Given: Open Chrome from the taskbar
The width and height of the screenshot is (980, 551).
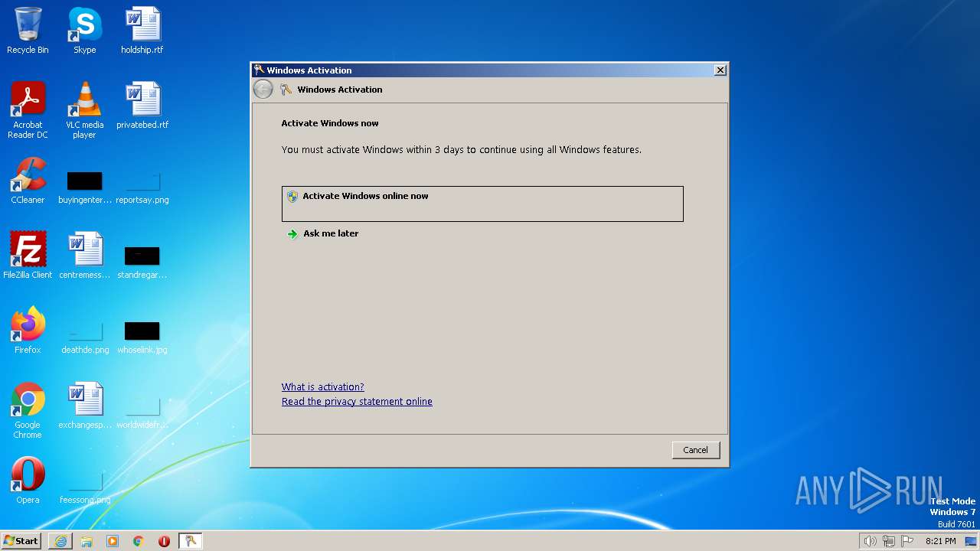Looking at the screenshot, I should (139, 541).
